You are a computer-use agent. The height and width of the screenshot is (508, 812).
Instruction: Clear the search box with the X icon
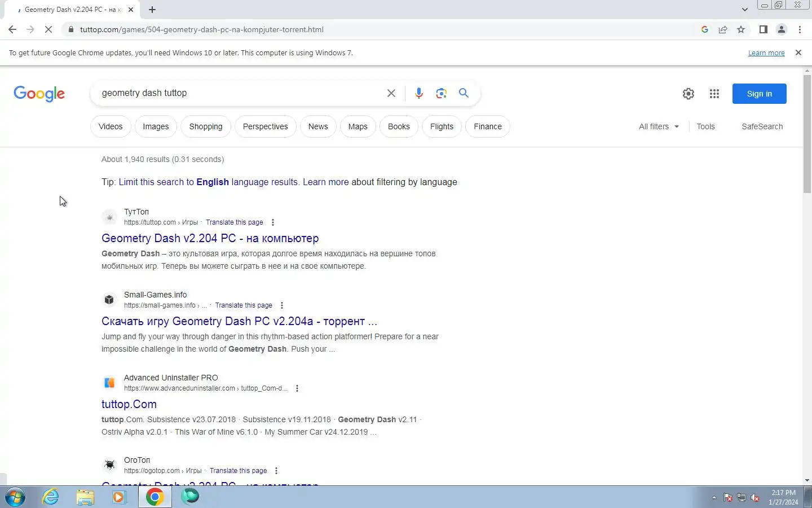click(391, 93)
